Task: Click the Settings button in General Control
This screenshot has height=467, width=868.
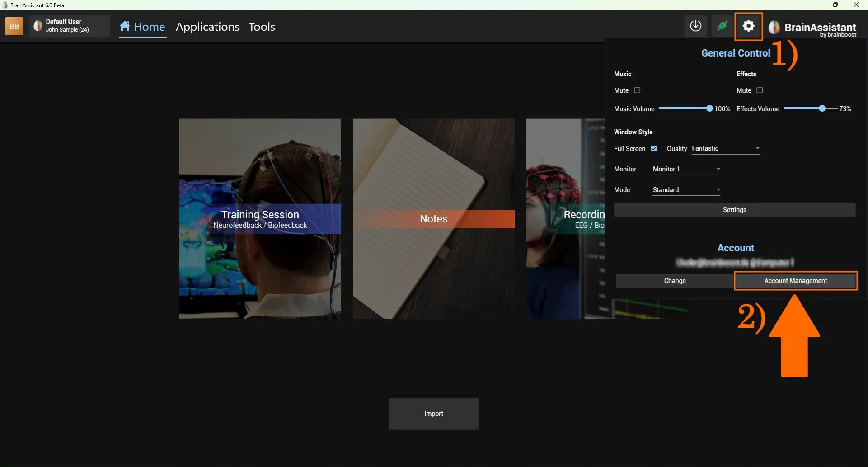Action: point(735,210)
